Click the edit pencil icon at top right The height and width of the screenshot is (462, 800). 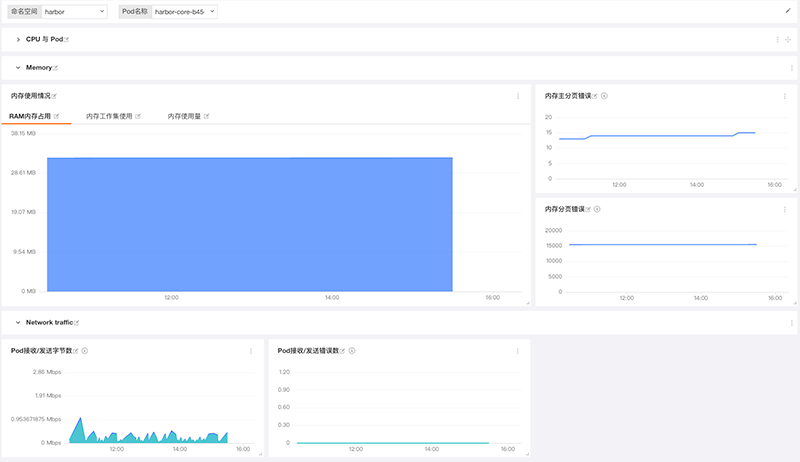(x=788, y=11)
